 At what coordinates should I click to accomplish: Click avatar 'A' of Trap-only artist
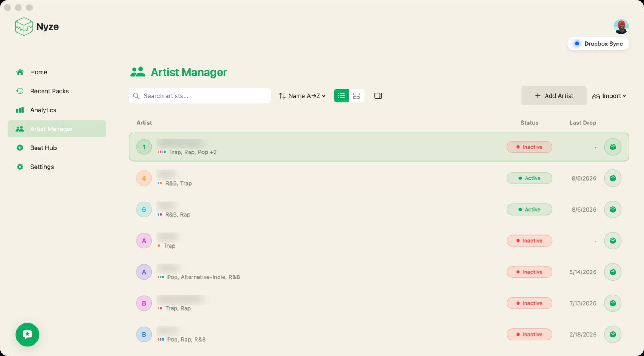144,241
